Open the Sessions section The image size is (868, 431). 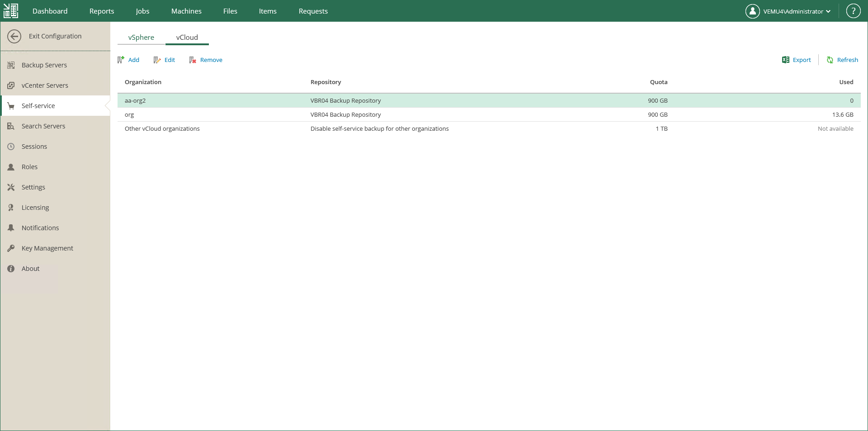click(55, 147)
